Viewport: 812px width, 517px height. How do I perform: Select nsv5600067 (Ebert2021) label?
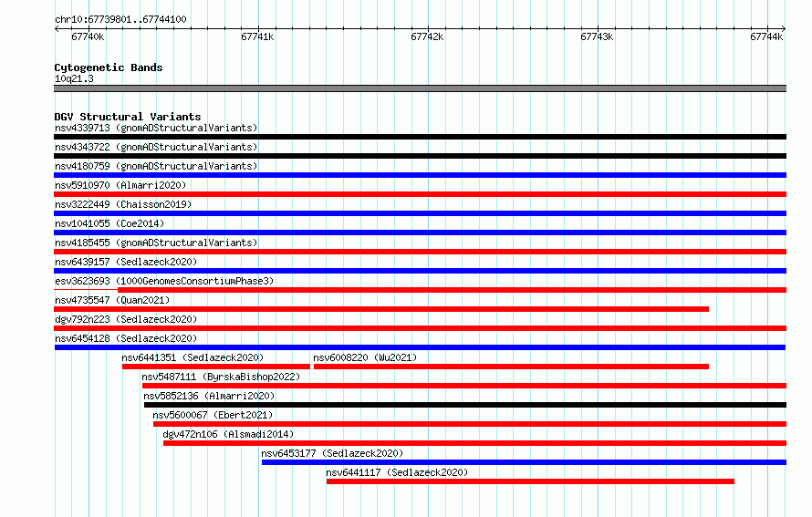point(213,415)
